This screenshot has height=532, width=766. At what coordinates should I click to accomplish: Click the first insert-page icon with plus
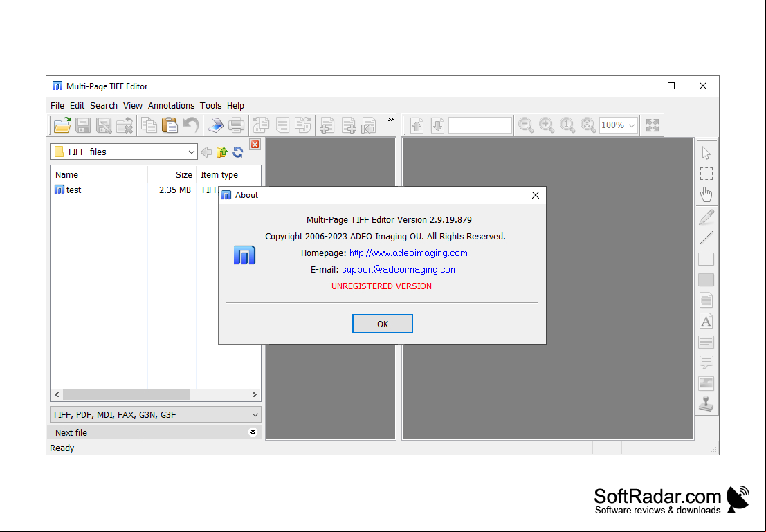click(327, 125)
